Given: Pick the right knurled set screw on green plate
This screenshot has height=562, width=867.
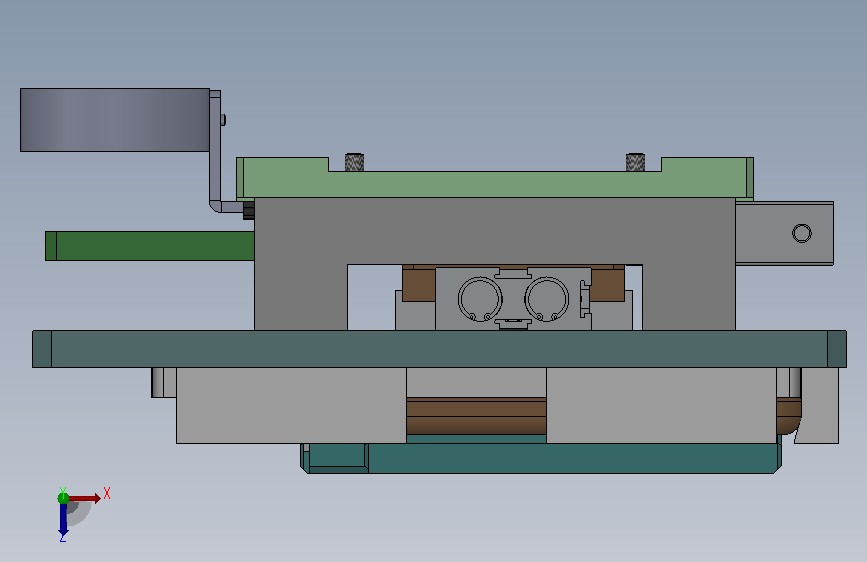Looking at the screenshot, I should (635, 162).
